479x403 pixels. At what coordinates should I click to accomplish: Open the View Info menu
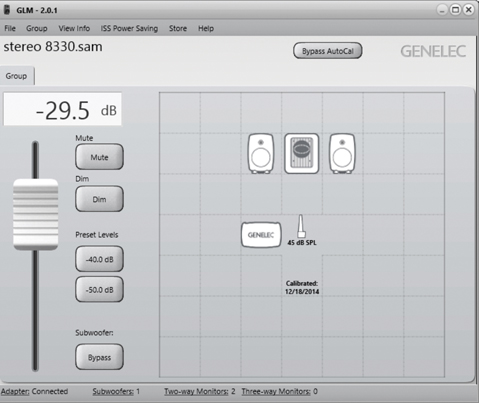[74, 28]
